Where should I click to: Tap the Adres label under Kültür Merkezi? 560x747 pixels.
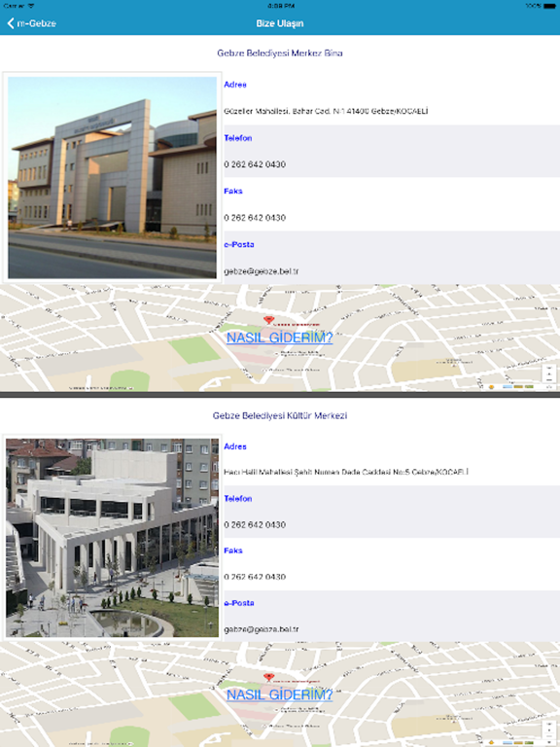[x=235, y=446]
